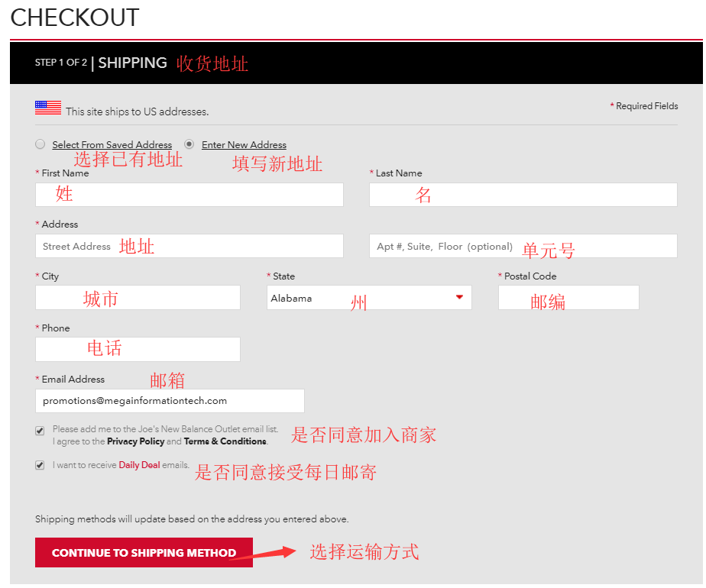Click the red arrow of State dropdown
The image size is (706, 588).
point(459,297)
